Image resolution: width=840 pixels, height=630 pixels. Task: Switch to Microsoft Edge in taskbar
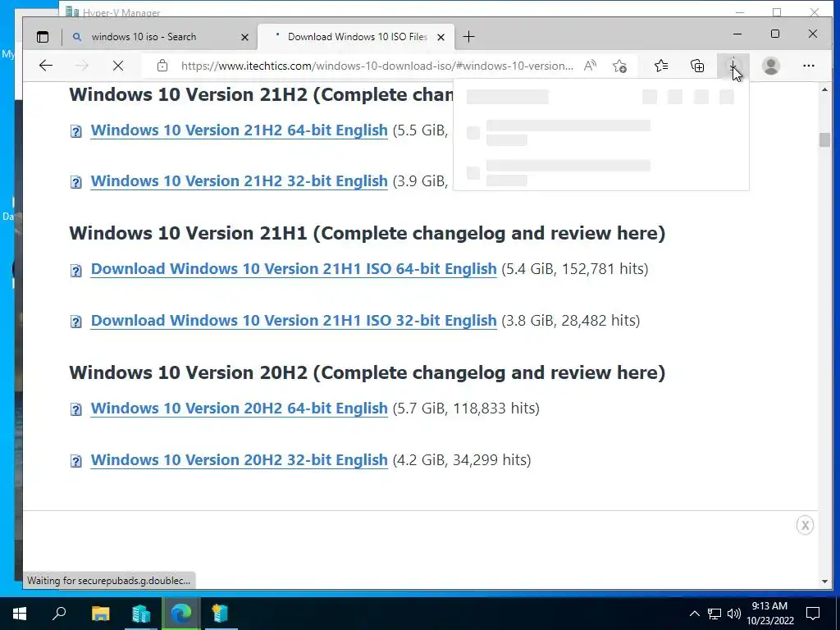(x=181, y=614)
